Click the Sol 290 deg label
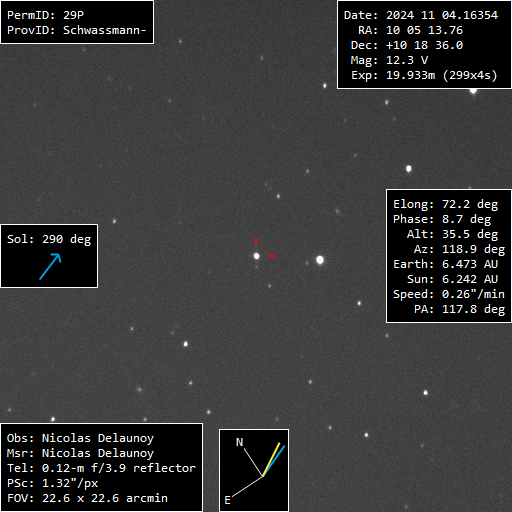The height and width of the screenshot is (512, 512). 49,239
